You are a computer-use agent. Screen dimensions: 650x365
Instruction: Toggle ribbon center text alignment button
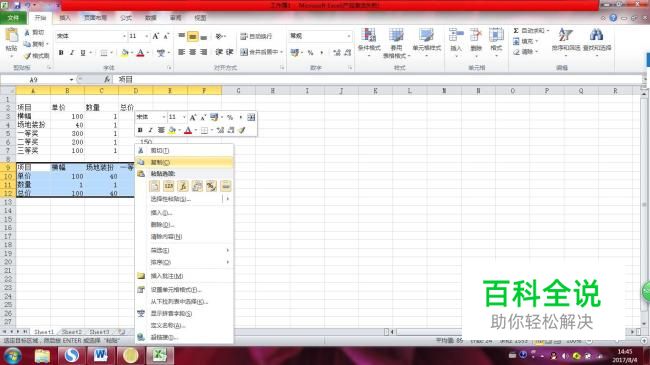pos(192,52)
